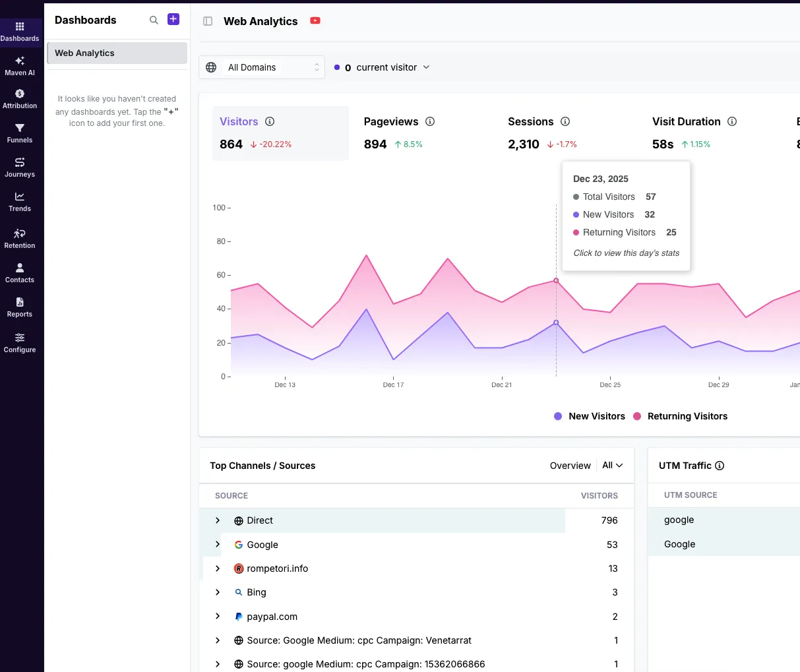Screen dimensions: 800x672
Task: Go to Funnels in sidebar
Action: (20, 133)
